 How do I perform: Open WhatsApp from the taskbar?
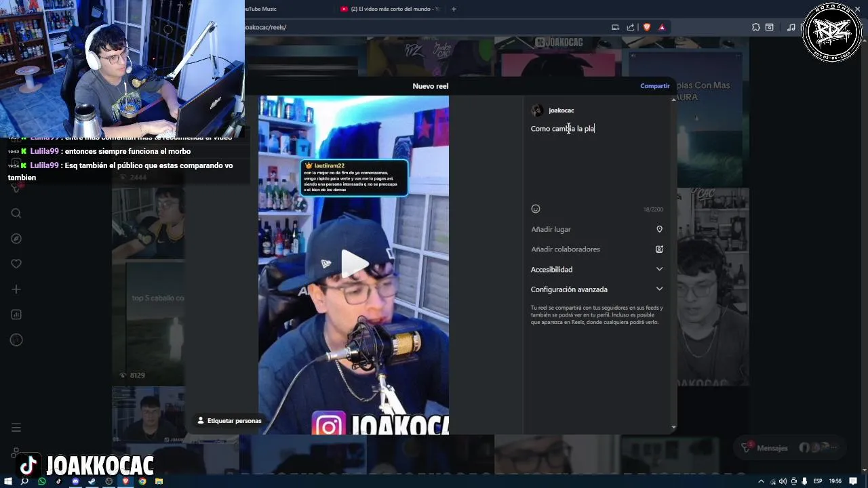point(42,481)
